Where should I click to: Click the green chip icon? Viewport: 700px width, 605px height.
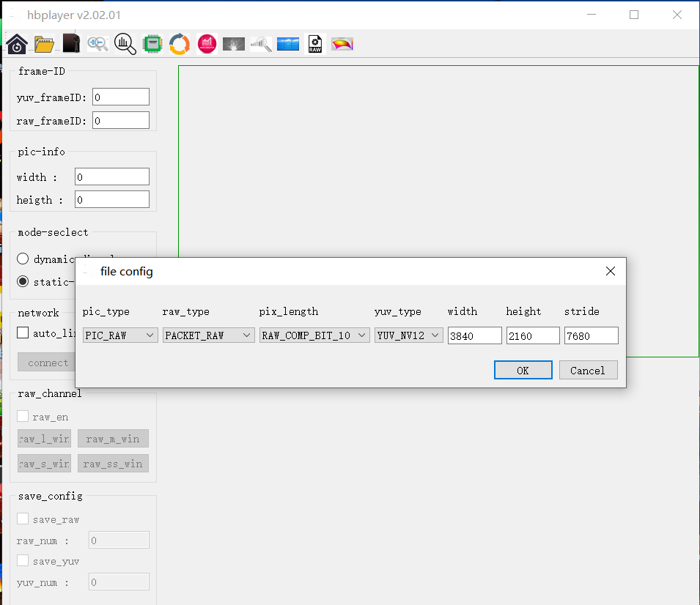point(152,44)
